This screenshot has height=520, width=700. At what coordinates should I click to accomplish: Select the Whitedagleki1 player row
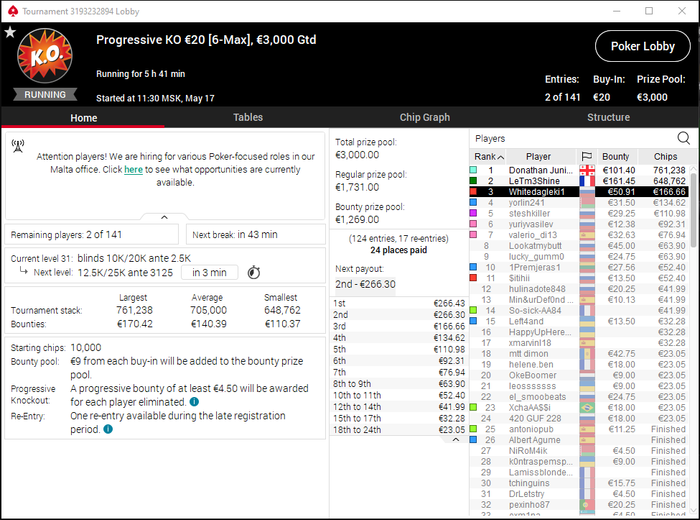point(579,191)
